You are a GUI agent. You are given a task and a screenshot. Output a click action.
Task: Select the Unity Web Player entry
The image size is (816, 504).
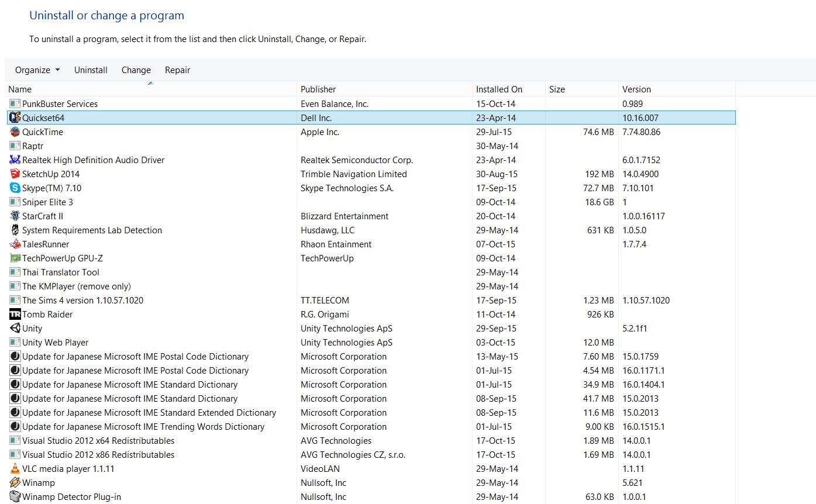55,342
